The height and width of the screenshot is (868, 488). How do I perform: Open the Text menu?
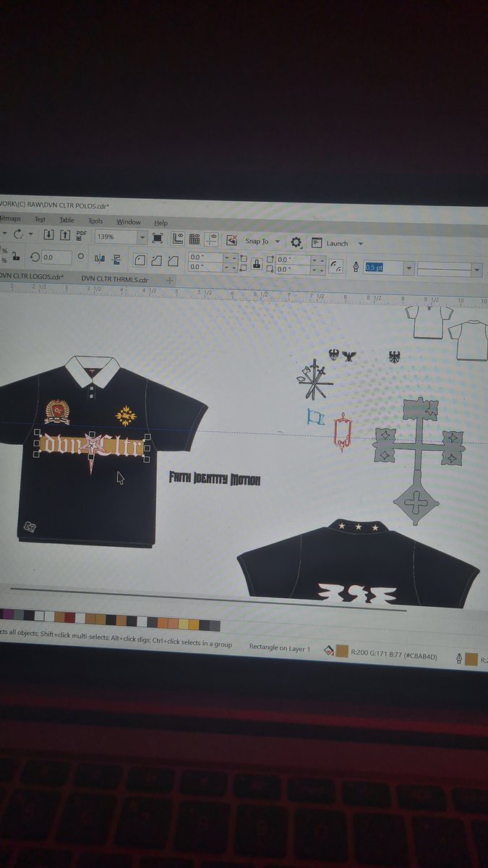click(x=40, y=219)
